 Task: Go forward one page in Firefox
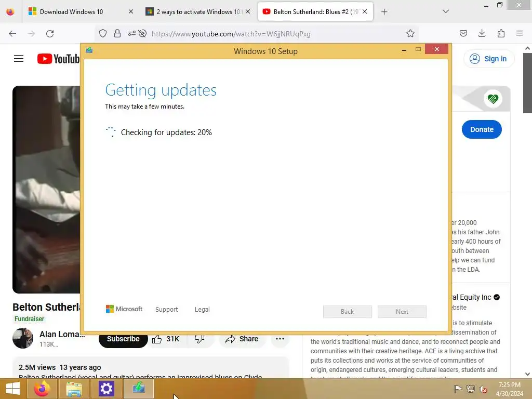point(31,34)
